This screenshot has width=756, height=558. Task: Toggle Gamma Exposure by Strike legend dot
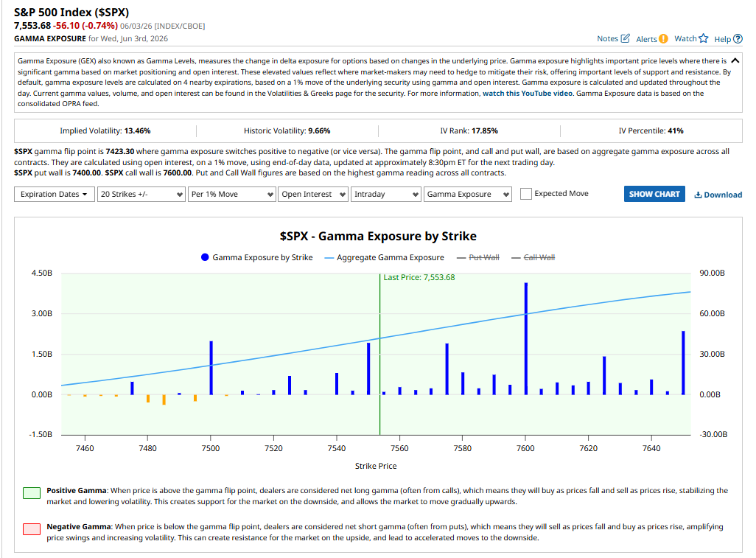point(205,257)
